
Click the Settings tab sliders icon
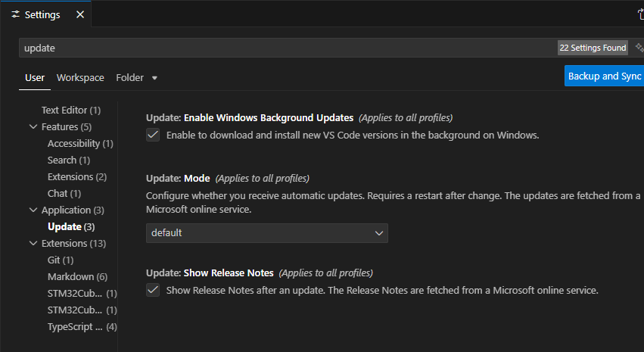click(16, 14)
